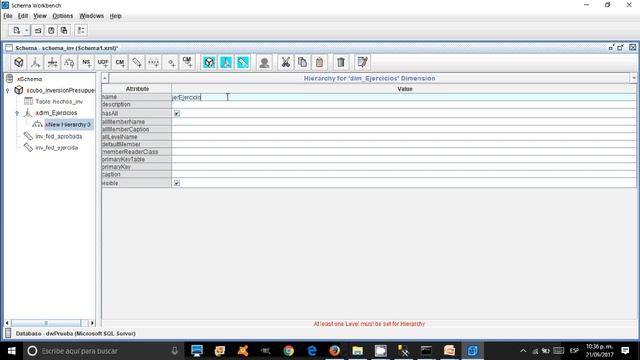Click the description value cell
This screenshot has height=360, width=640.
(x=404, y=104)
